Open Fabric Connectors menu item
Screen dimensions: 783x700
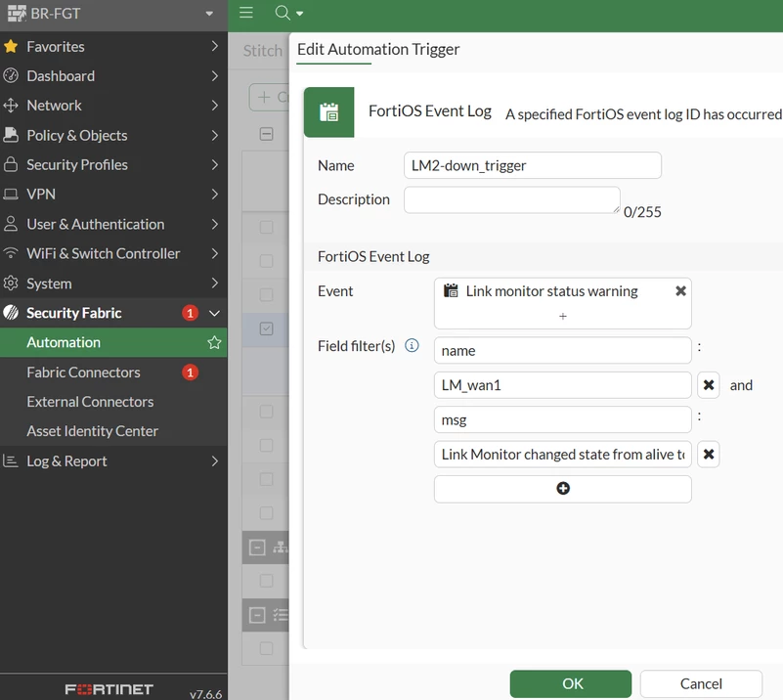coord(113,372)
